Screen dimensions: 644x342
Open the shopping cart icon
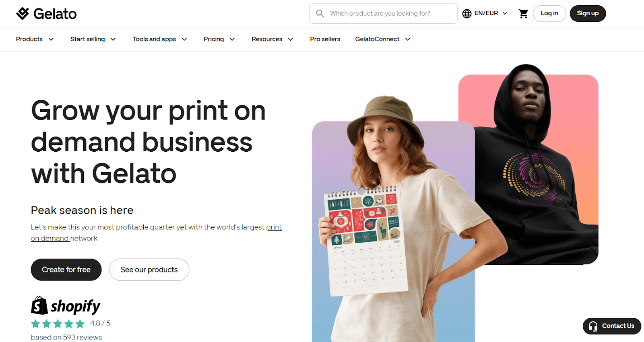pyautogui.click(x=523, y=14)
